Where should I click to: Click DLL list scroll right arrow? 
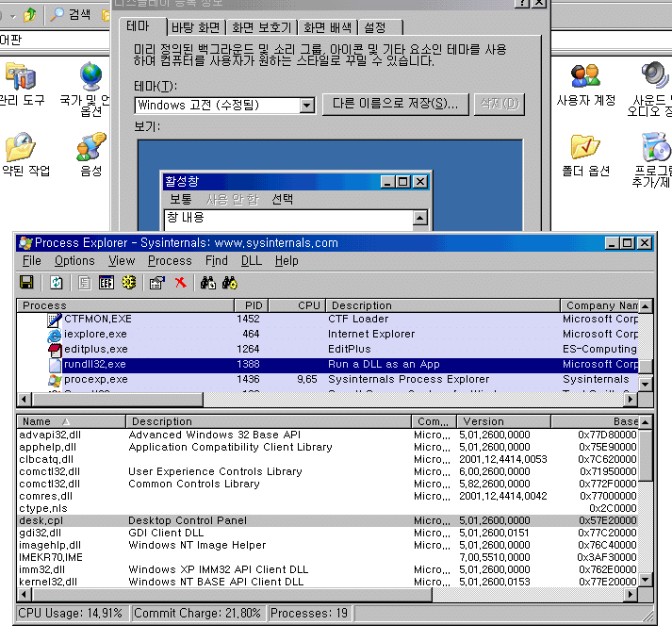631,595
